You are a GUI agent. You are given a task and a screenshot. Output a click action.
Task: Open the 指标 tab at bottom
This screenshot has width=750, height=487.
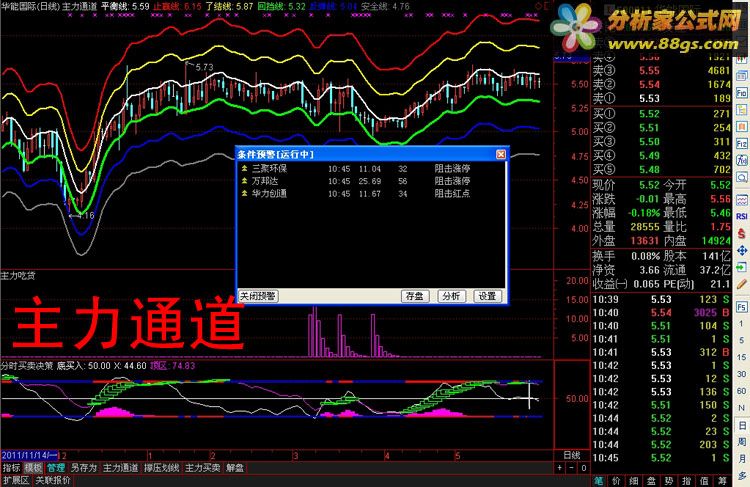[11, 468]
